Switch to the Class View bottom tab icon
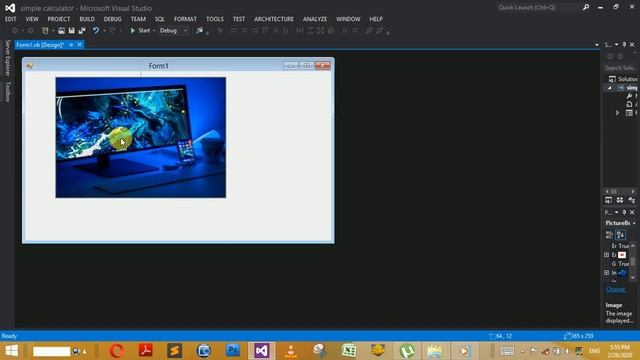640x360 pixels. [x=631, y=200]
